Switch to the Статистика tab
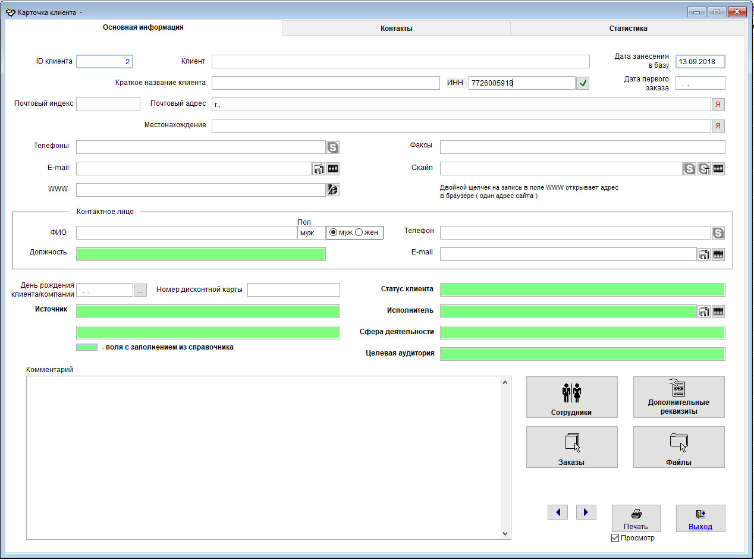754x560 pixels. tap(627, 29)
